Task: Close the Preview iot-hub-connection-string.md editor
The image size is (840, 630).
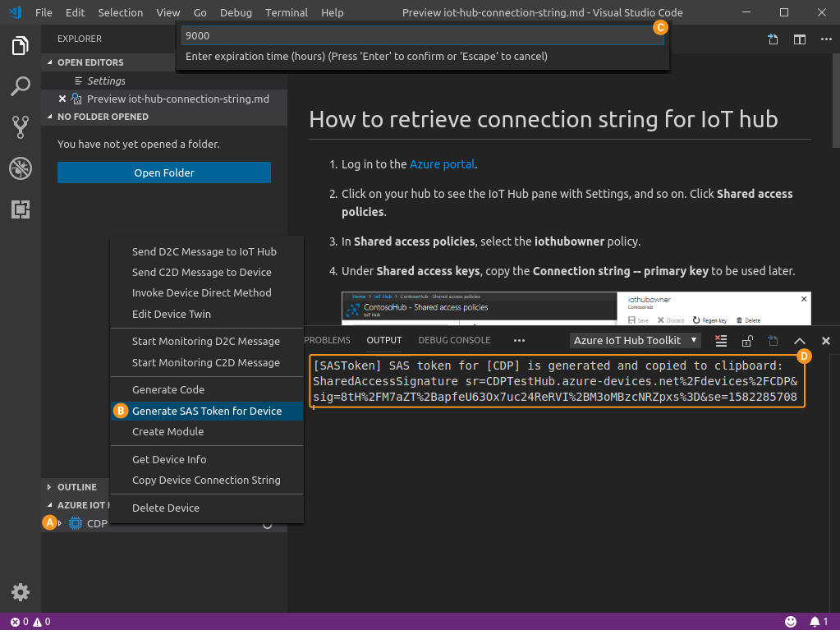Action: (x=62, y=99)
